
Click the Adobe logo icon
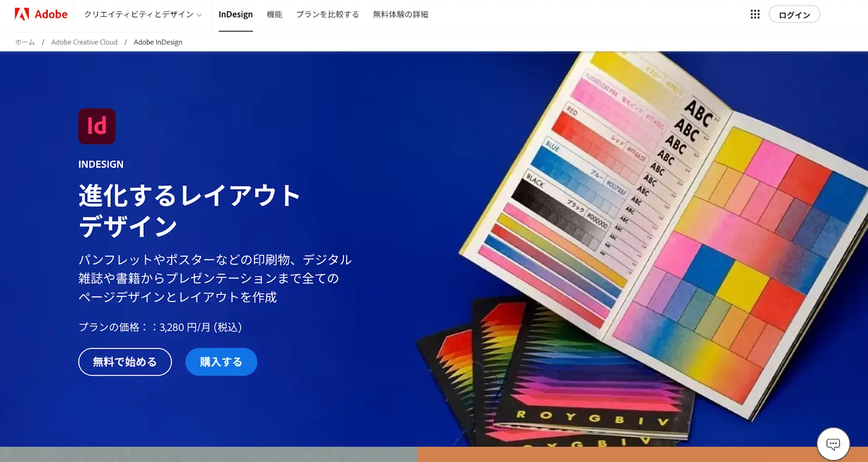[x=22, y=14]
